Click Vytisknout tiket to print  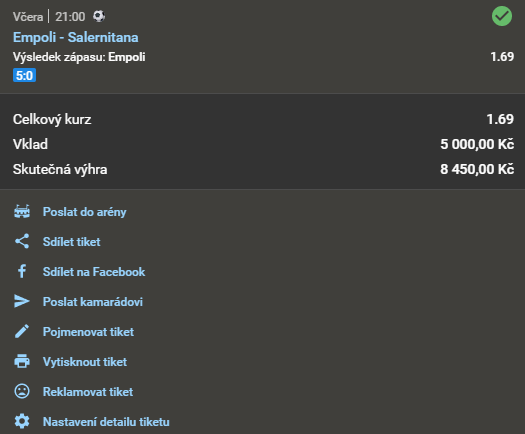pyautogui.click(x=85, y=362)
